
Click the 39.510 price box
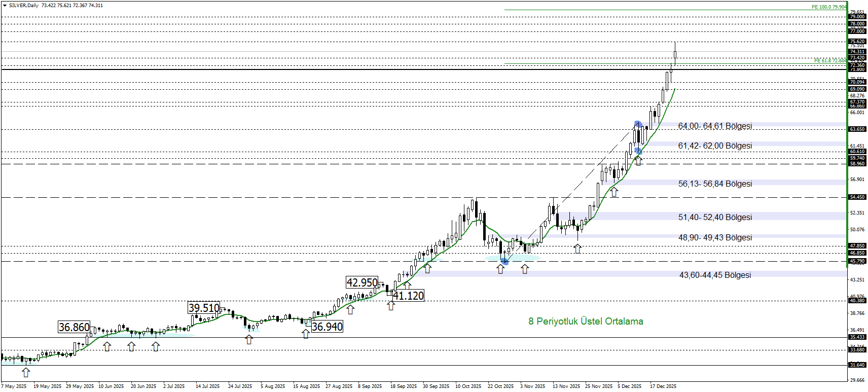pyautogui.click(x=204, y=308)
